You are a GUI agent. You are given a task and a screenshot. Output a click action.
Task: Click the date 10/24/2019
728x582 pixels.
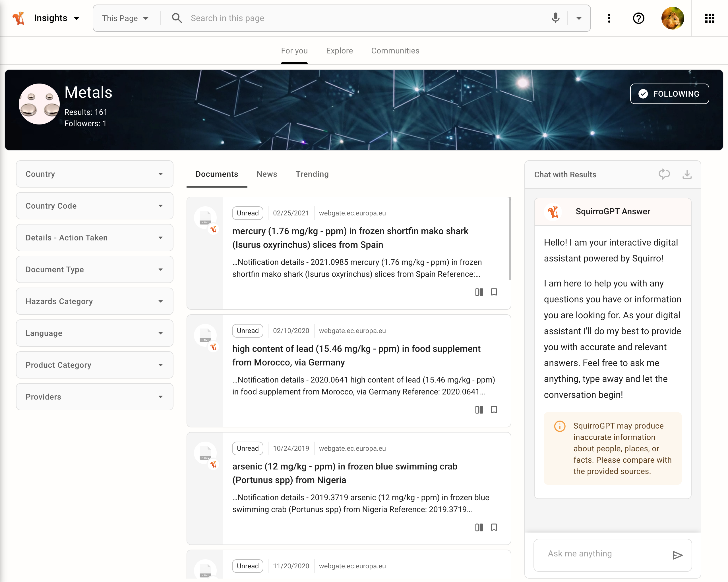(291, 448)
